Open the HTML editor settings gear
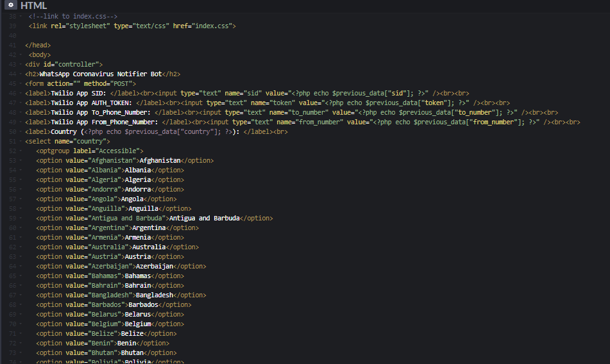Image resolution: width=610 pixels, height=364 pixels. point(11,5)
